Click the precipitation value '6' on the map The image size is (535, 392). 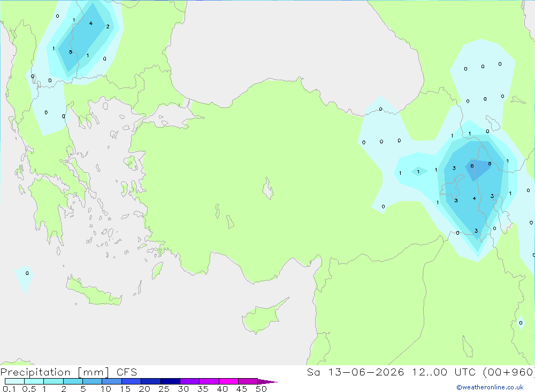pyautogui.click(x=472, y=166)
